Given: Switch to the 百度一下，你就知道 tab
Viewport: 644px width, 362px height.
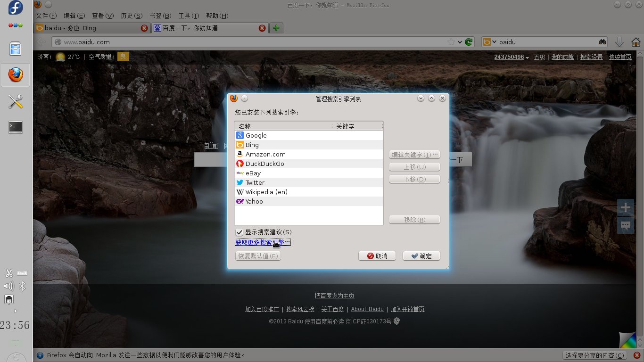Looking at the screenshot, I should click(x=210, y=28).
